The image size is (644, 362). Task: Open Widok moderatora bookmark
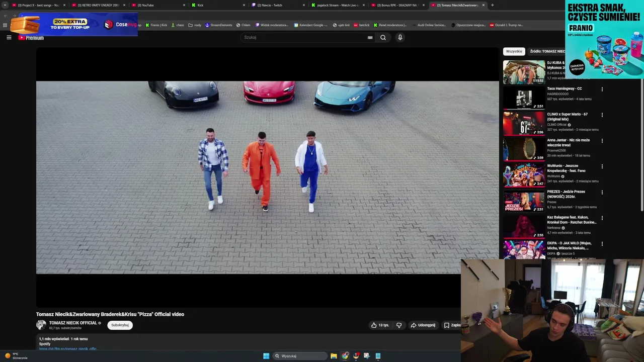click(x=272, y=25)
